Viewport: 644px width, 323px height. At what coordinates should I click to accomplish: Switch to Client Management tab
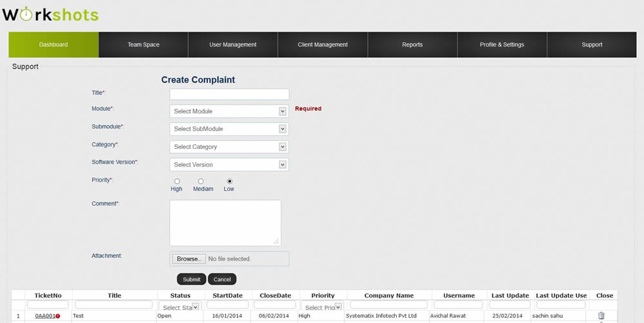(x=323, y=45)
